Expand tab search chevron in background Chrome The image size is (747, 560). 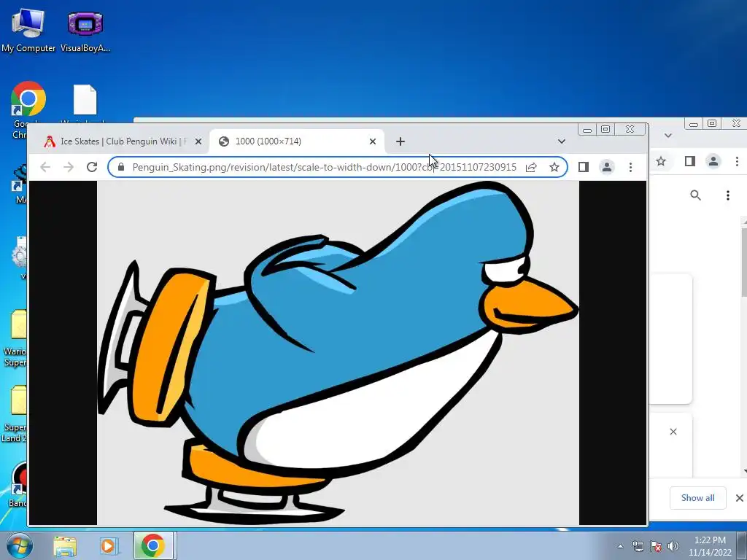click(668, 136)
